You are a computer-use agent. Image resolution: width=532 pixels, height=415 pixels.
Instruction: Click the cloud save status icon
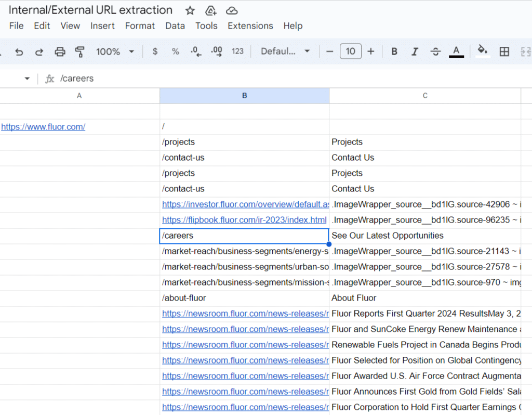(x=232, y=10)
